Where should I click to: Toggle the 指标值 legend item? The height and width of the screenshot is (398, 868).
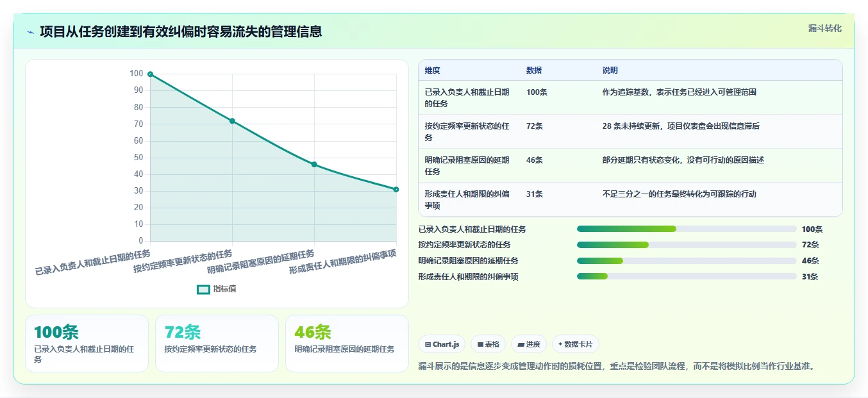click(217, 289)
